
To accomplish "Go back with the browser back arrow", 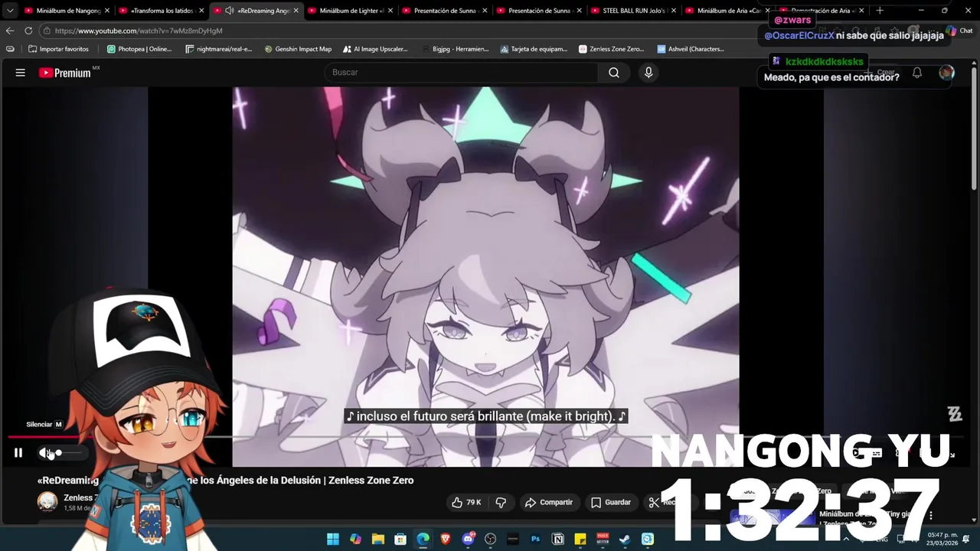I will click(10, 31).
